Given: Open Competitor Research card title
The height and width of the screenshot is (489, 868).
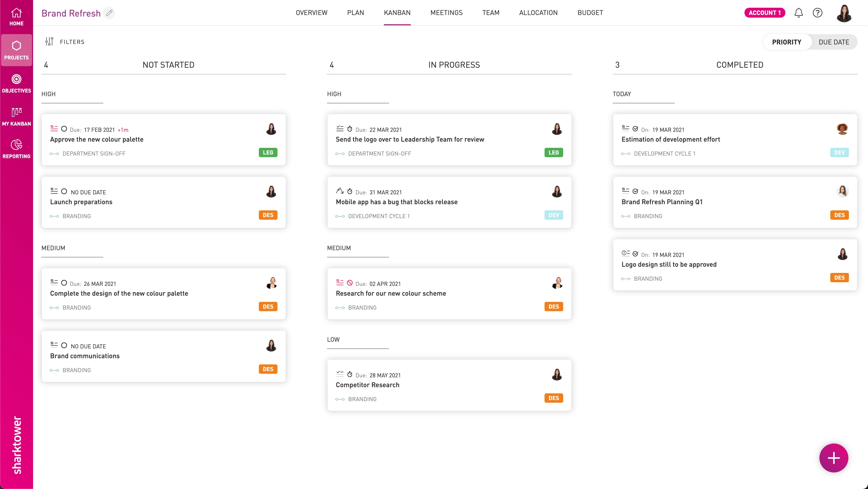Looking at the screenshot, I should (367, 385).
